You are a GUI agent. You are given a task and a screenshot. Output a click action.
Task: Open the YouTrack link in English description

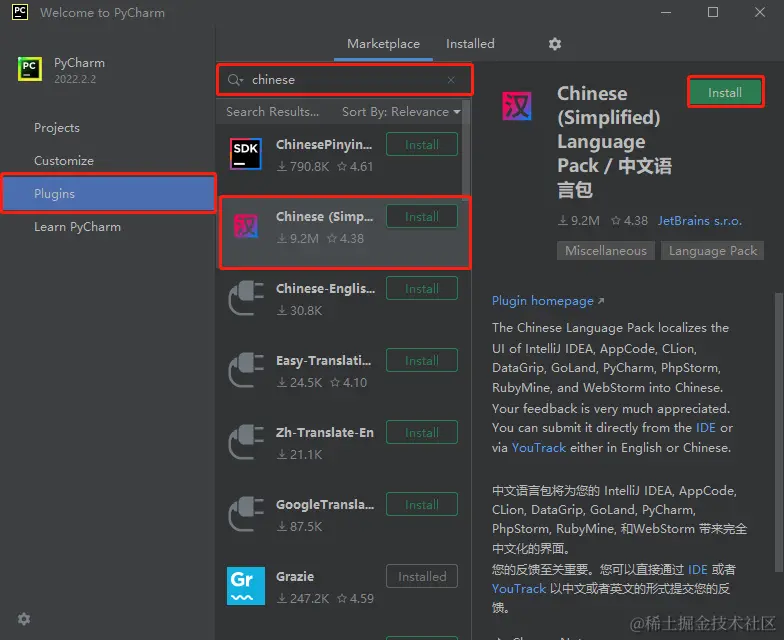pos(538,448)
